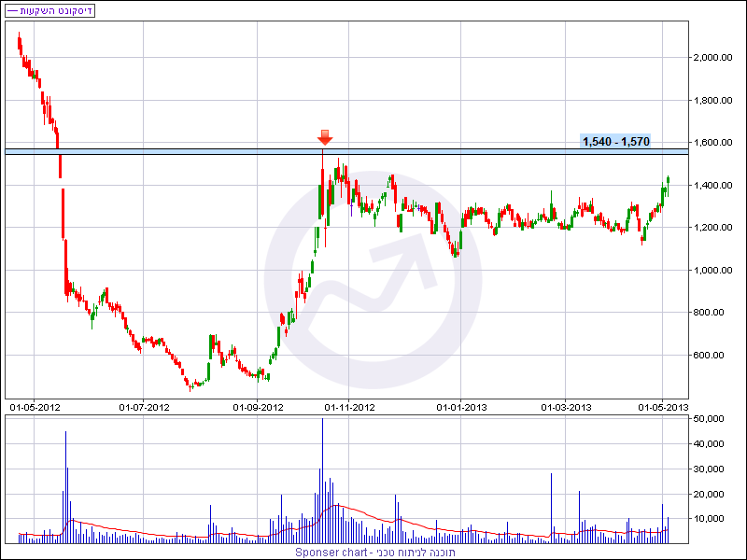
Task: Select the 01-05-2013 date label
Action: point(662,407)
